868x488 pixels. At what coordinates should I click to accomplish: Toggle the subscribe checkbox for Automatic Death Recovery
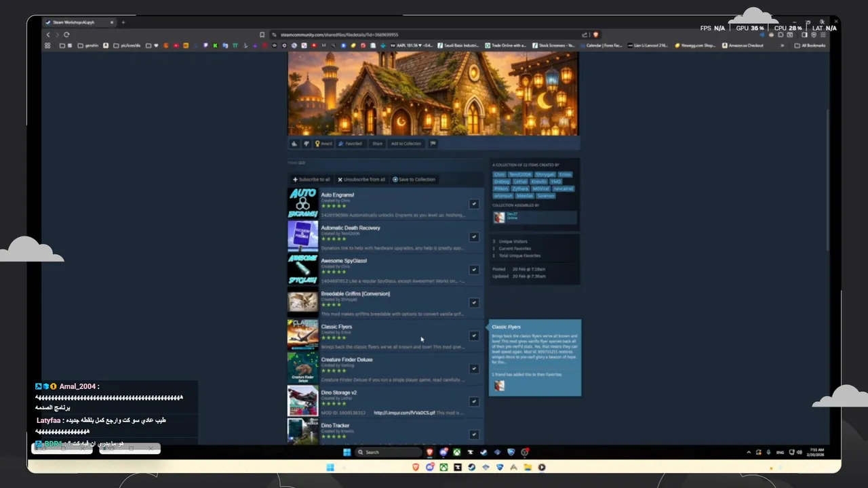pyautogui.click(x=474, y=237)
